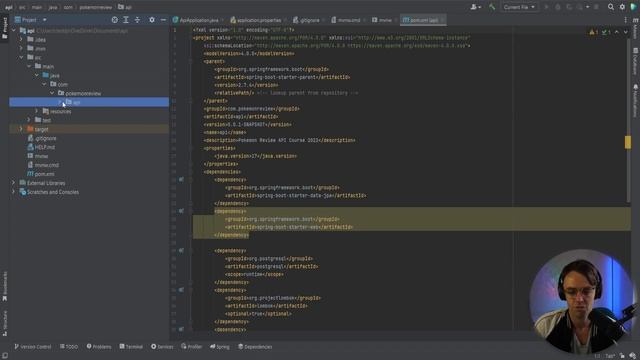Collapse the src folder
The image size is (640, 360).
(21, 58)
